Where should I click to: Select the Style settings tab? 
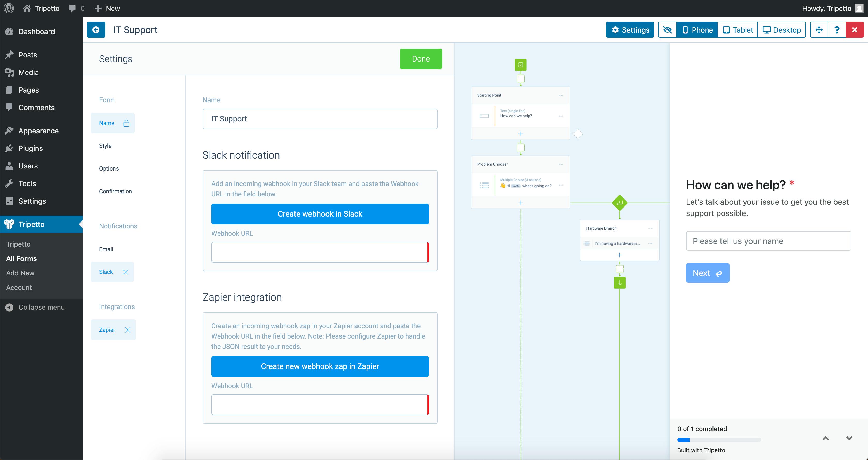coord(105,145)
